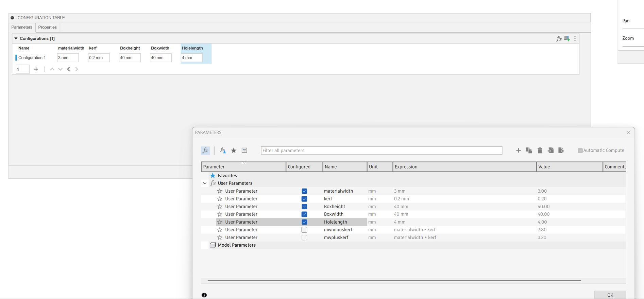Click the Value column header
The image size is (644, 299).
(x=570, y=166)
